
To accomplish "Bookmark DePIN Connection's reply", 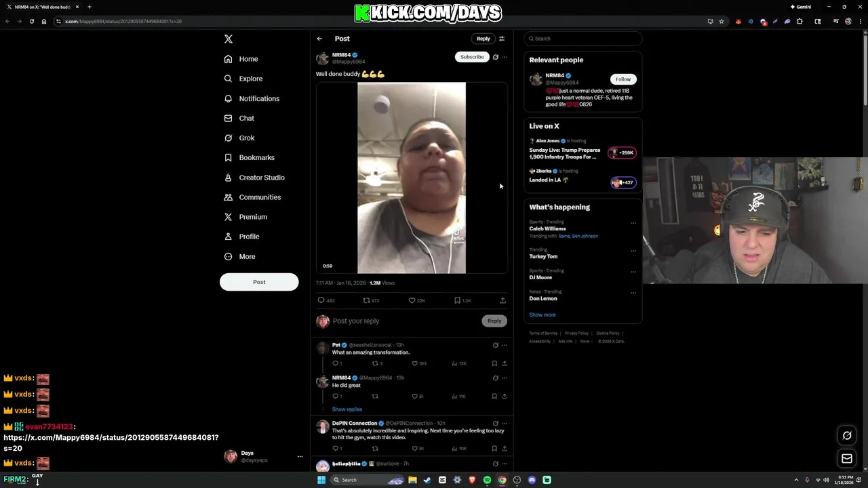I will pyautogui.click(x=494, y=448).
